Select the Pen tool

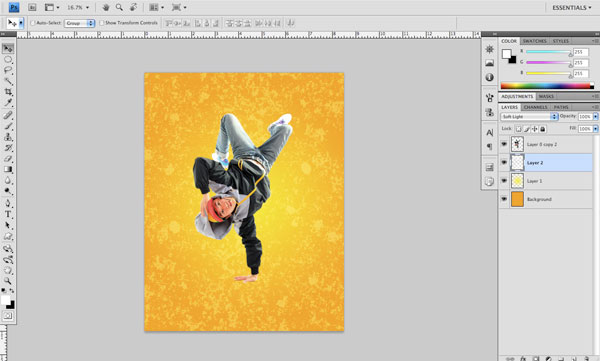(8, 203)
